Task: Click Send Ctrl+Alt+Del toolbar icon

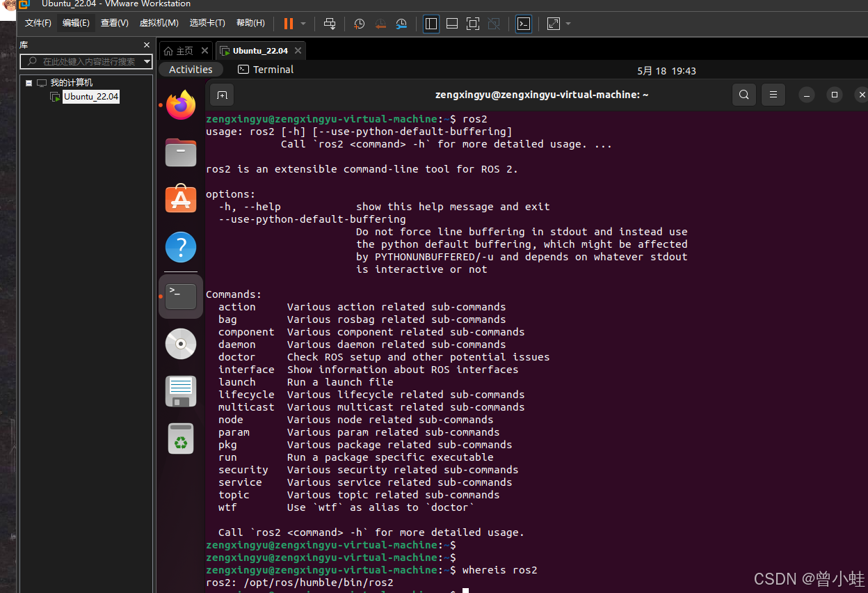Action: 330,24
